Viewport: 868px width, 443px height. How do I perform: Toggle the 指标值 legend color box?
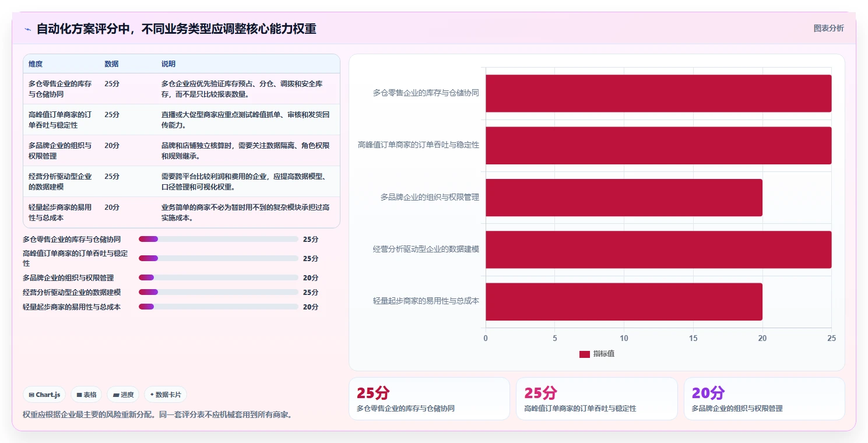pos(584,354)
